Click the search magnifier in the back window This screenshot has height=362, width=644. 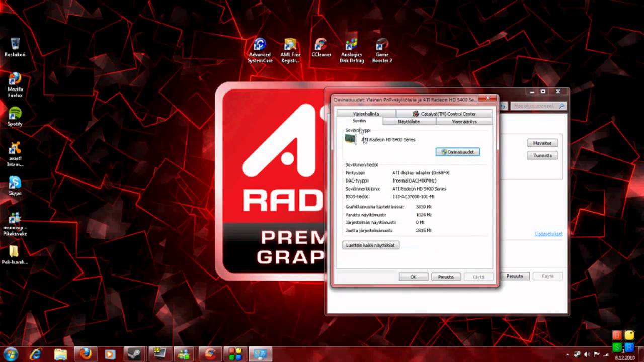562,106
